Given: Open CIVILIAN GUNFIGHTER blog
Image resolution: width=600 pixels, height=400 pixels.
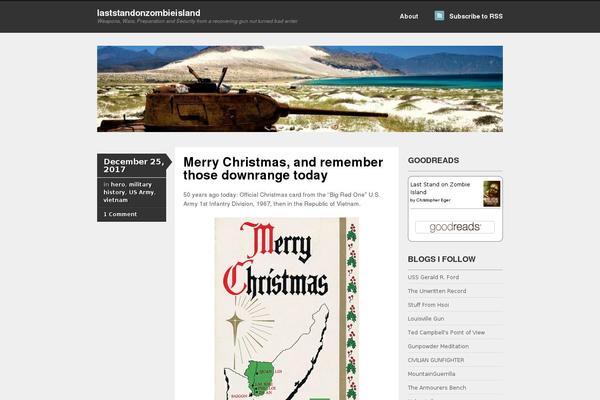Looking at the screenshot, I should tap(436, 360).
